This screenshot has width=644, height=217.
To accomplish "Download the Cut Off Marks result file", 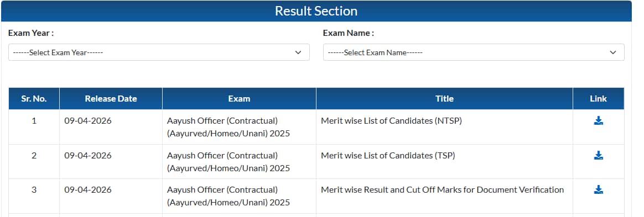I will (x=599, y=189).
